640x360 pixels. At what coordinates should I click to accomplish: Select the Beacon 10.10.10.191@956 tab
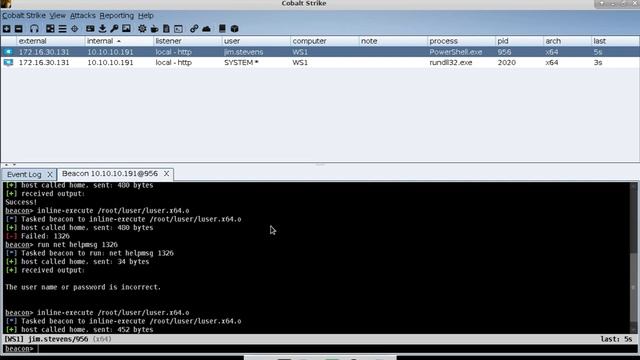pyautogui.click(x=110, y=174)
